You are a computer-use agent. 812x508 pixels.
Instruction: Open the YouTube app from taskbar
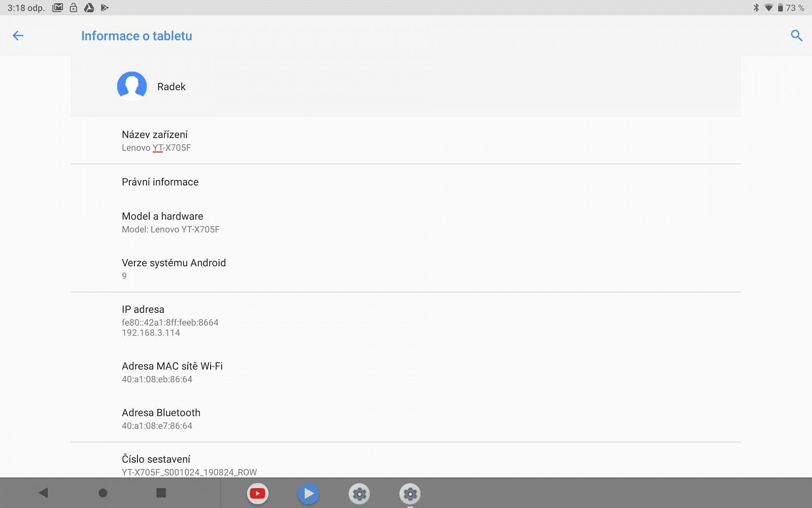point(258,493)
